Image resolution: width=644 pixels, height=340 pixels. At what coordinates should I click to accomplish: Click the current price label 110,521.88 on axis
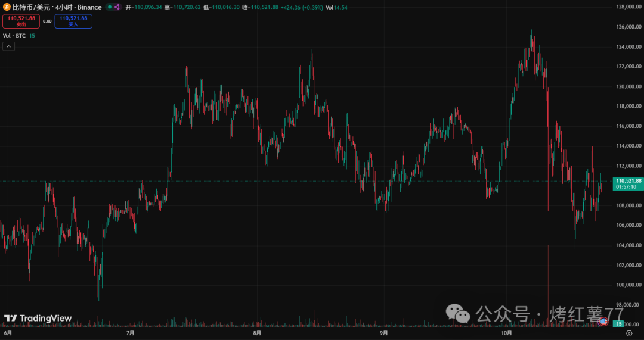[x=628, y=180]
